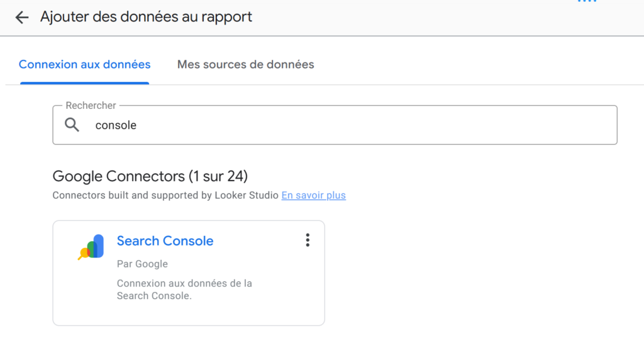Open the En savoir plus link
This screenshot has width=644, height=338.
coord(313,195)
